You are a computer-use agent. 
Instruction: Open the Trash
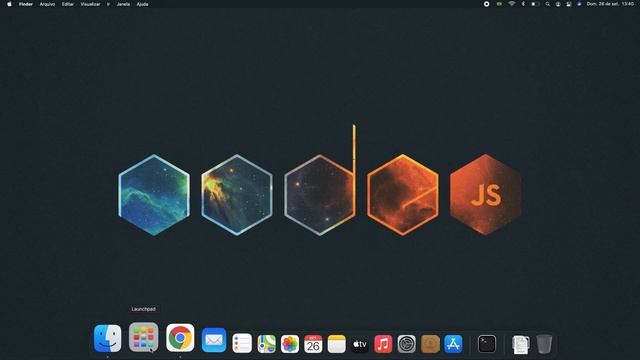[x=544, y=344]
